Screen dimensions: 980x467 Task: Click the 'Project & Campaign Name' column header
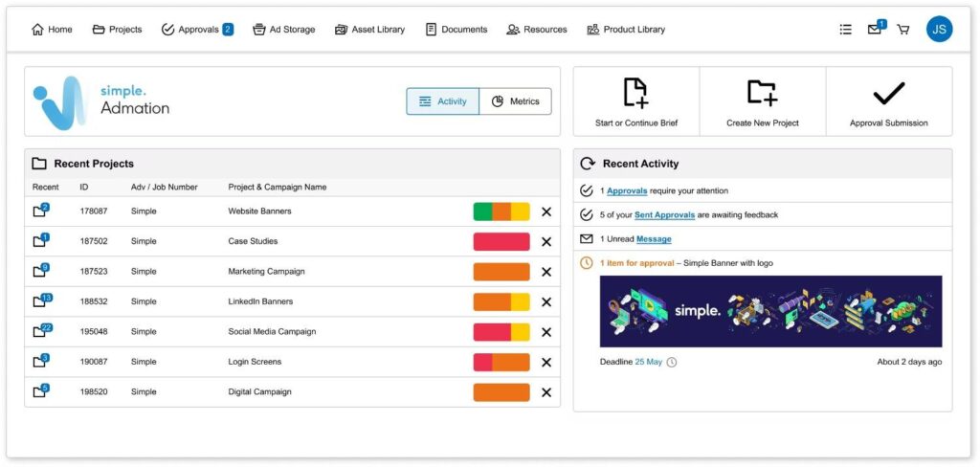point(278,187)
